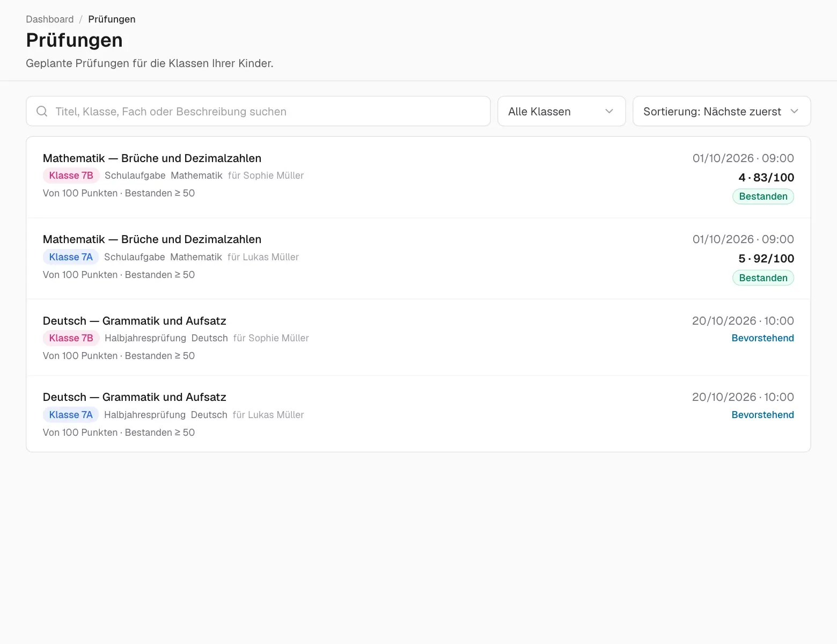Click score 5 · 92/100
837x644 pixels.
(766, 259)
